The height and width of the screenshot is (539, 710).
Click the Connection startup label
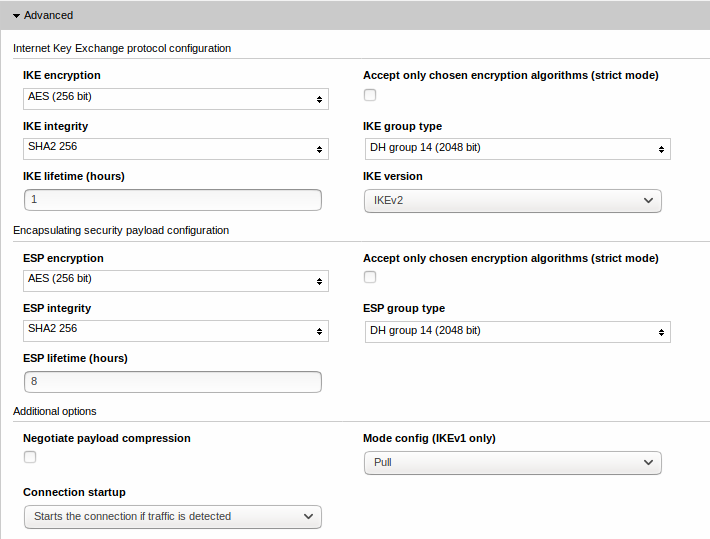(x=74, y=492)
